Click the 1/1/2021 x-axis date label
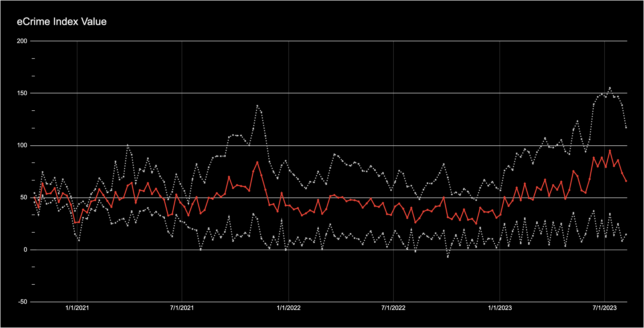 pos(77,308)
